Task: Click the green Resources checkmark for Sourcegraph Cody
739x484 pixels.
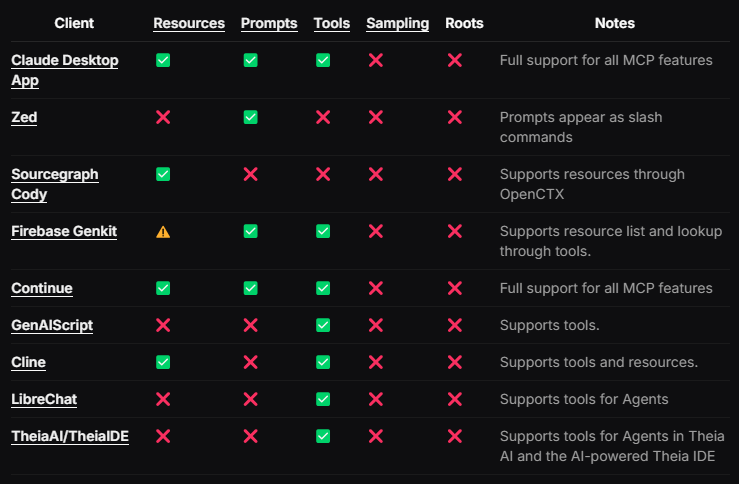Action: (163, 174)
